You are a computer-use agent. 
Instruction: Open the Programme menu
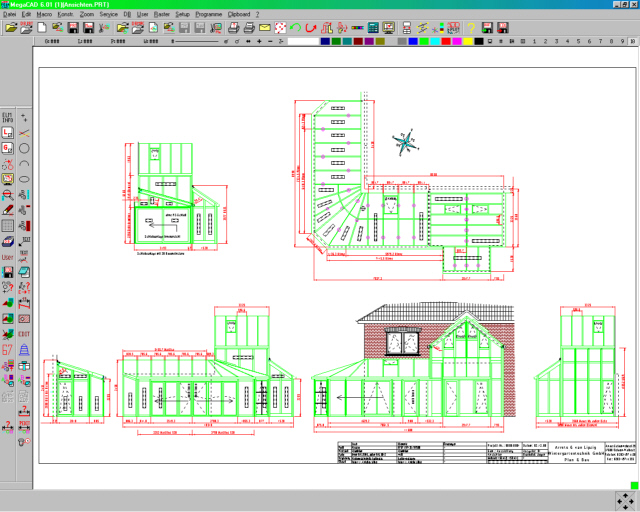coord(208,15)
